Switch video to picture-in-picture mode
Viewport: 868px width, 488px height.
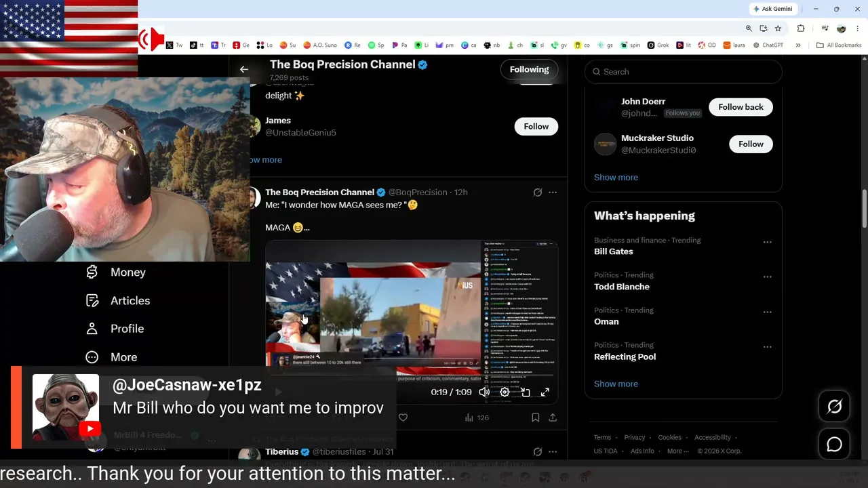525,392
